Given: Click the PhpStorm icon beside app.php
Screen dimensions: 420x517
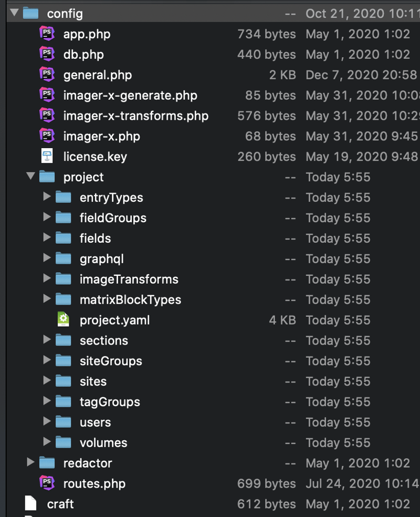Looking at the screenshot, I should [47, 34].
